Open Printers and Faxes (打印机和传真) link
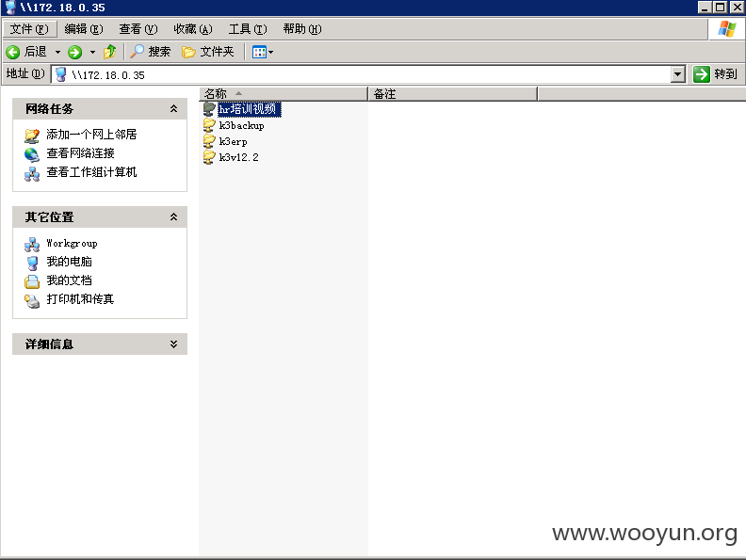This screenshot has height=560, width=746. pyautogui.click(x=80, y=299)
